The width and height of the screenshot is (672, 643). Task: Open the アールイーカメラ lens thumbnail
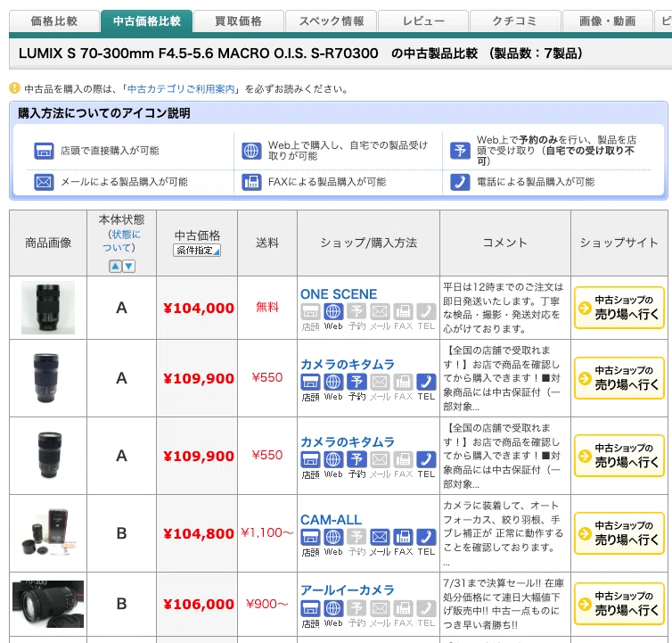[48, 604]
